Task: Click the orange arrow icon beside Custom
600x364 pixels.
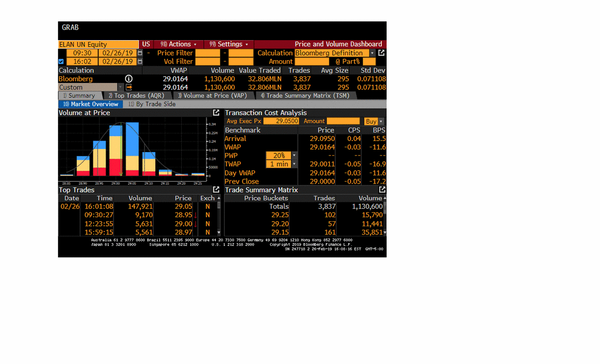Action: coord(129,87)
